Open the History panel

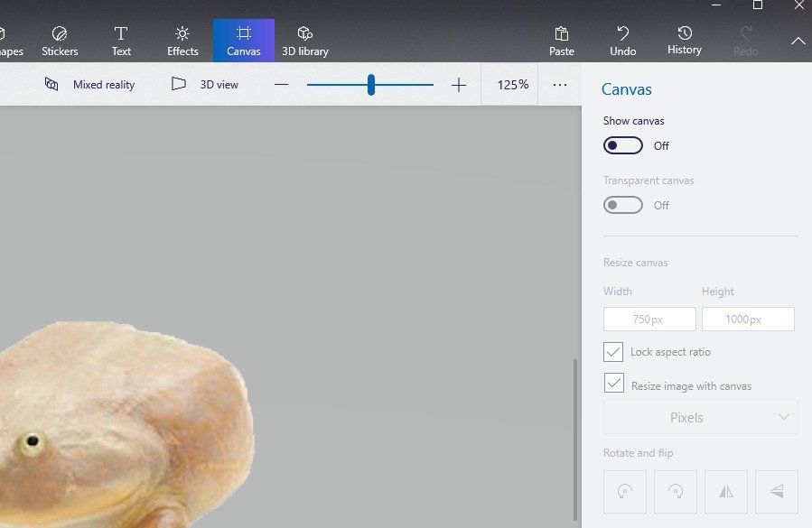point(684,40)
